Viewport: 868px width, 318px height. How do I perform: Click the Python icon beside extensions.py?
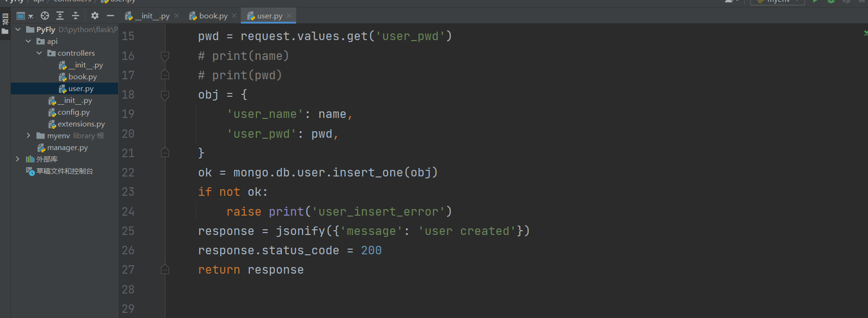click(x=52, y=124)
